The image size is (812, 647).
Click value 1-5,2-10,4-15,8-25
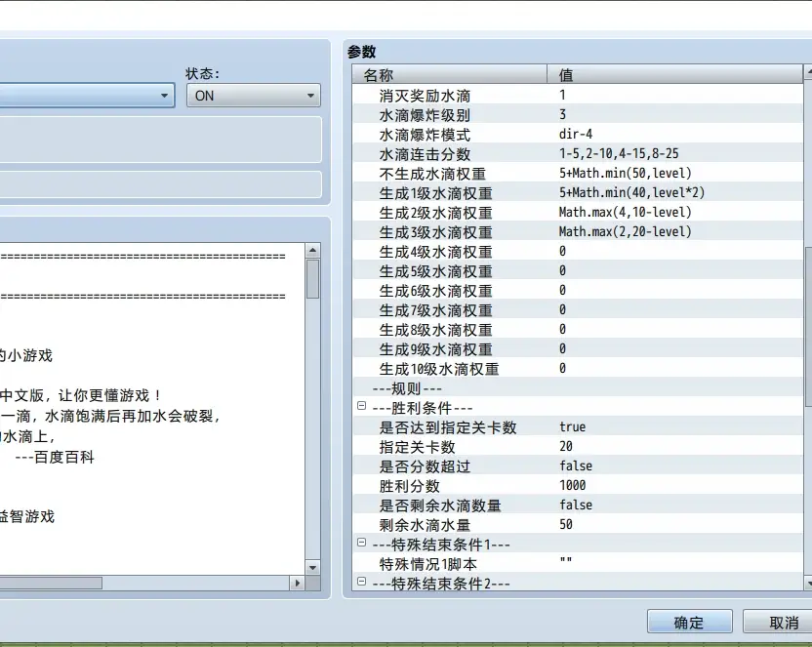(619, 154)
